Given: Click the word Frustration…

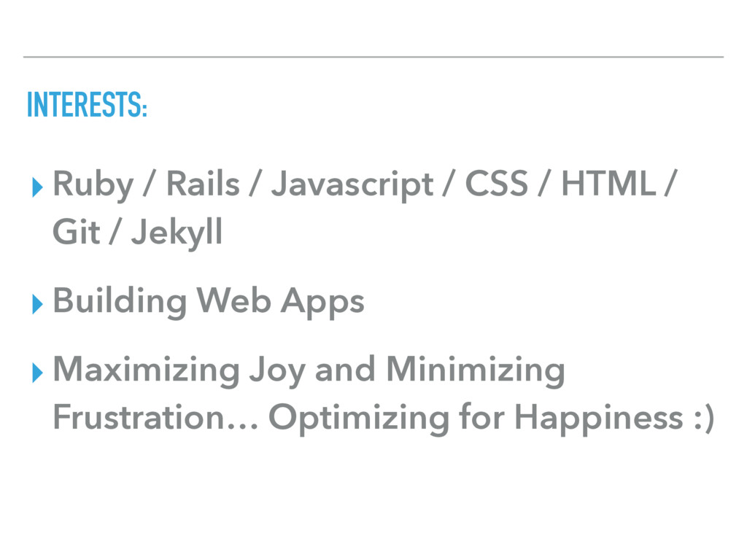Looking at the screenshot, I should pyautogui.click(x=155, y=417).
